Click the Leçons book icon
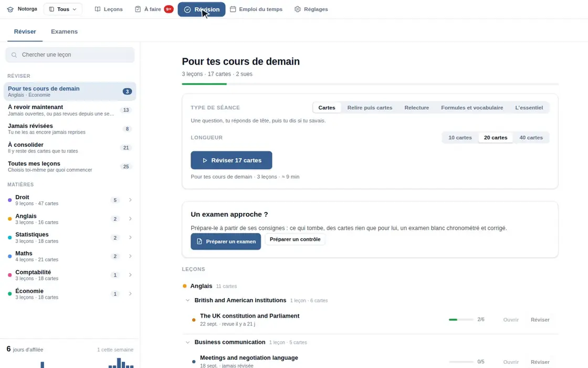Viewport: 588px width, 368px height. click(98, 9)
